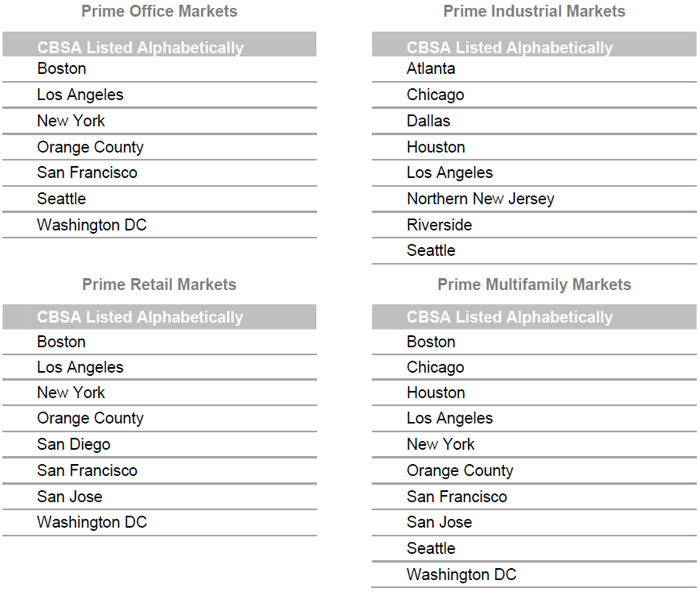700x592 pixels.
Task: Select Atlanta in the Industrial Markets table
Action: click(431, 69)
